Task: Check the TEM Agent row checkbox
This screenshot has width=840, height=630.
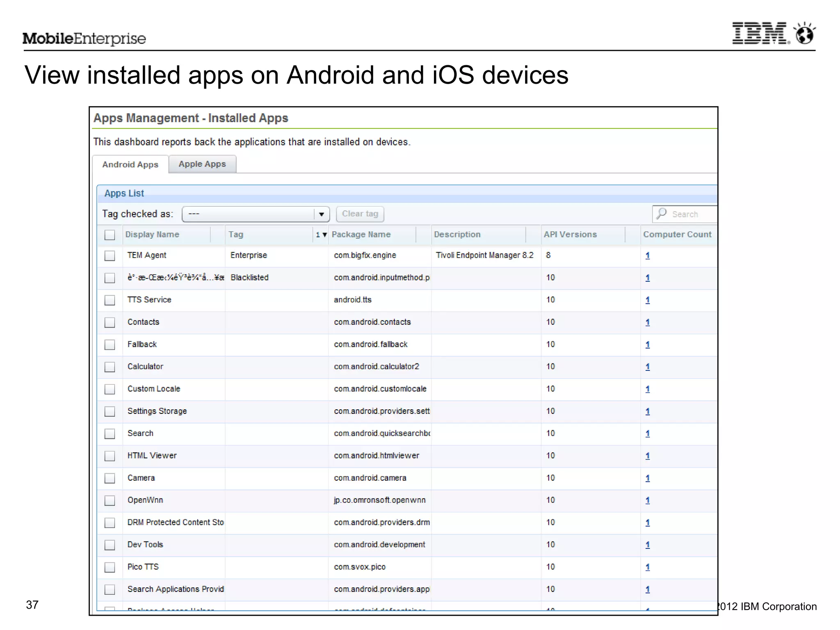Action: (x=110, y=256)
